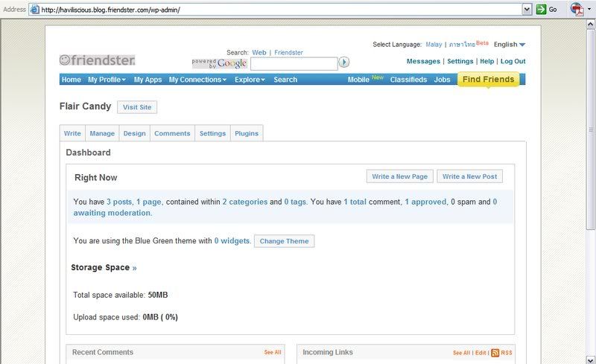The height and width of the screenshot is (364, 596).
Task: Open the Help link
Action: coord(487,61)
